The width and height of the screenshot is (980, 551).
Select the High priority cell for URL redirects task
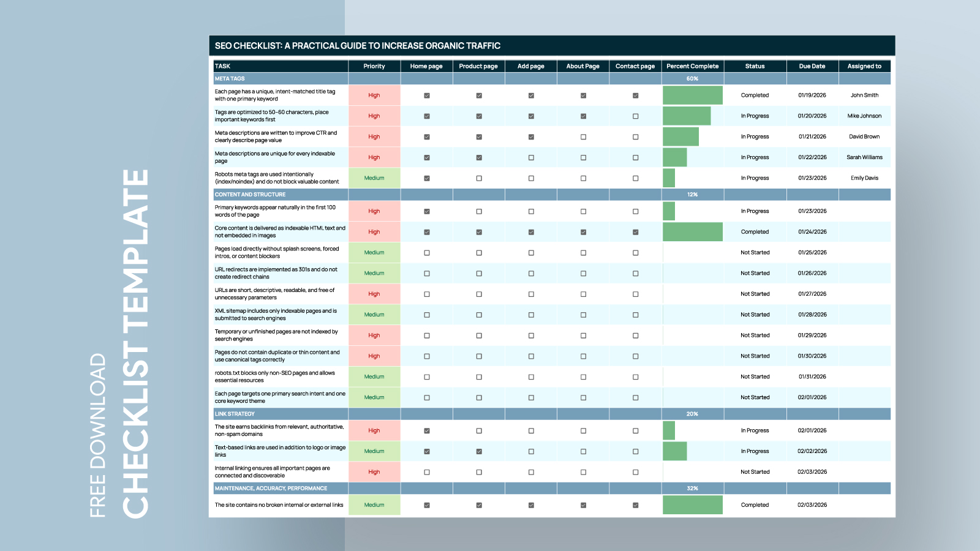click(x=374, y=273)
